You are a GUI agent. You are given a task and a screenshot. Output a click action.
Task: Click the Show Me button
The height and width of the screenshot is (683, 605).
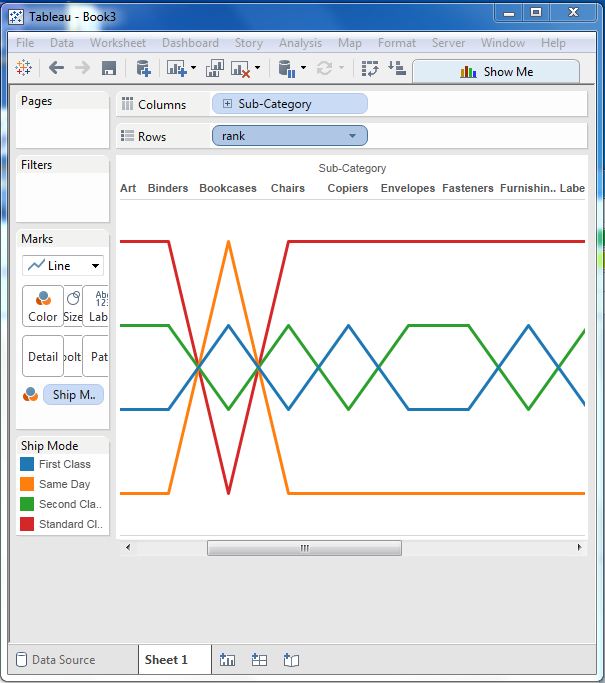[x=496, y=72]
